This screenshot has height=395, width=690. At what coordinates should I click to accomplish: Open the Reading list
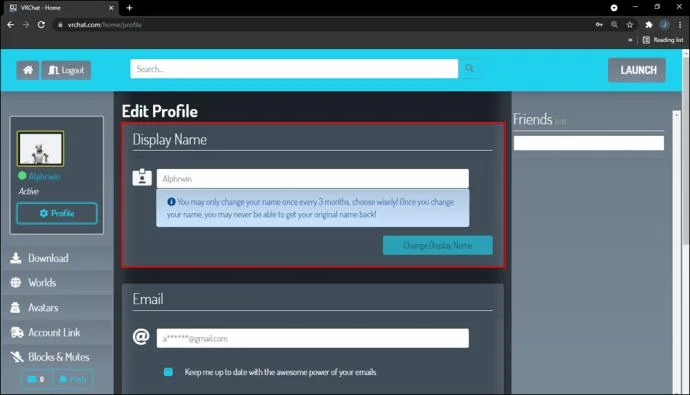tap(663, 40)
